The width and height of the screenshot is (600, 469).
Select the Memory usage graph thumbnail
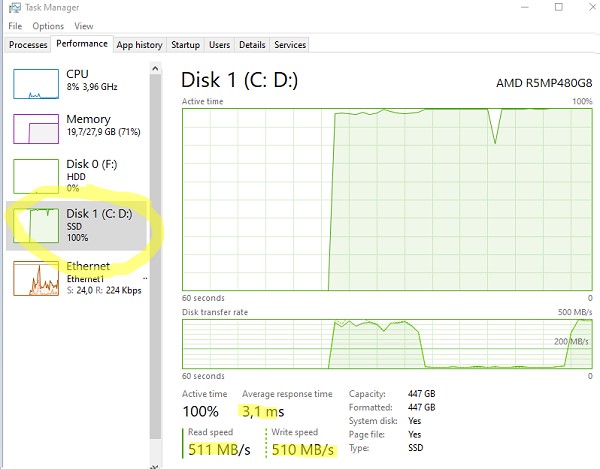pyautogui.click(x=34, y=129)
